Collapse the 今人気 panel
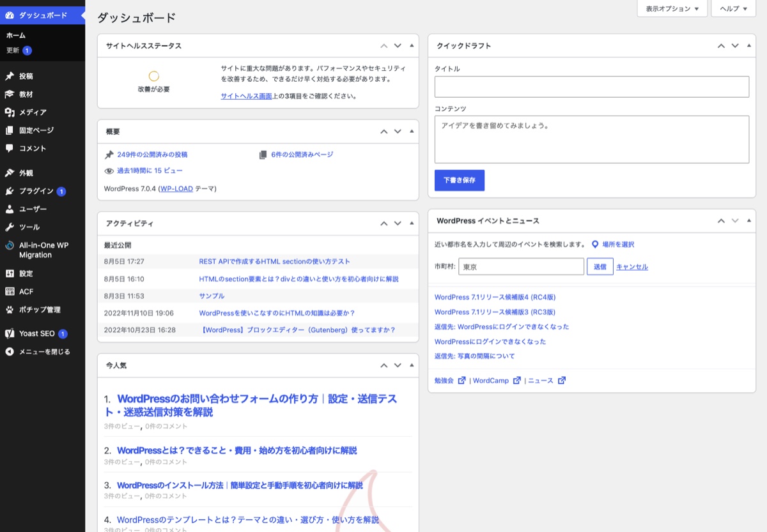Screen dimensions: 767x532 point(412,365)
